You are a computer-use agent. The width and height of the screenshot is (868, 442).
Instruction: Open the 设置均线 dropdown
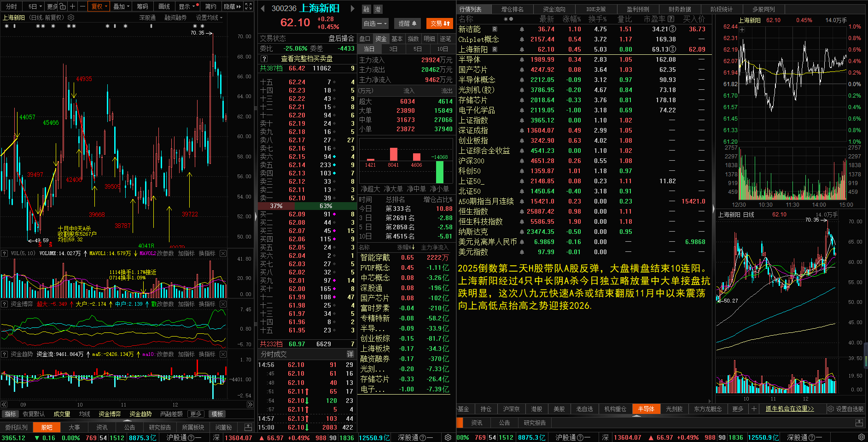[209, 17]
